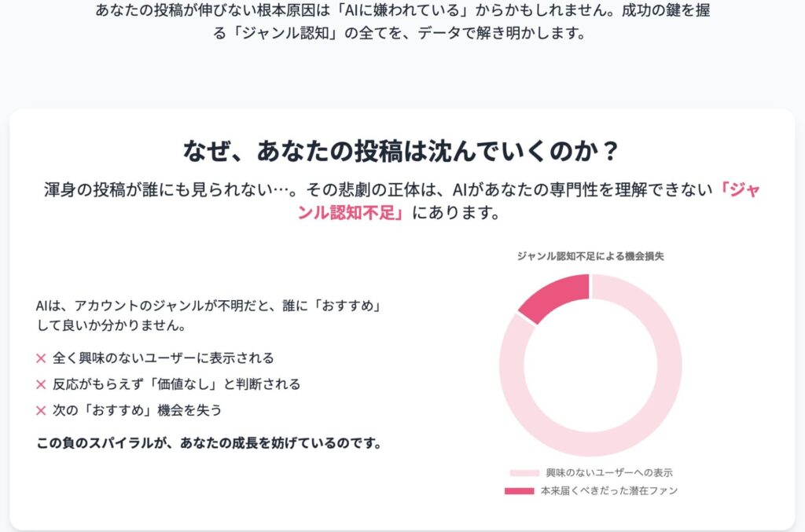Click the X icon beside 全く興味のないユーザーに表示される

[41, 358]
